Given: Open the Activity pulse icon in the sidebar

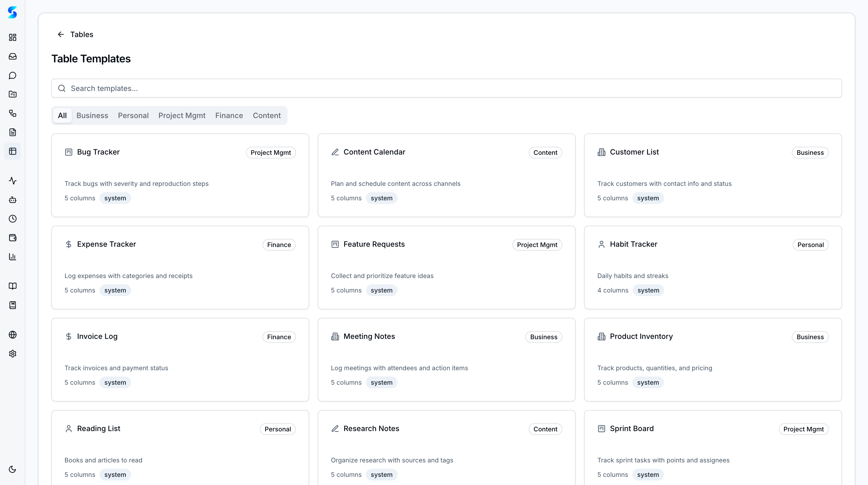Looking at the screenshot, I should pyautogui.click(x=12, y=181).
